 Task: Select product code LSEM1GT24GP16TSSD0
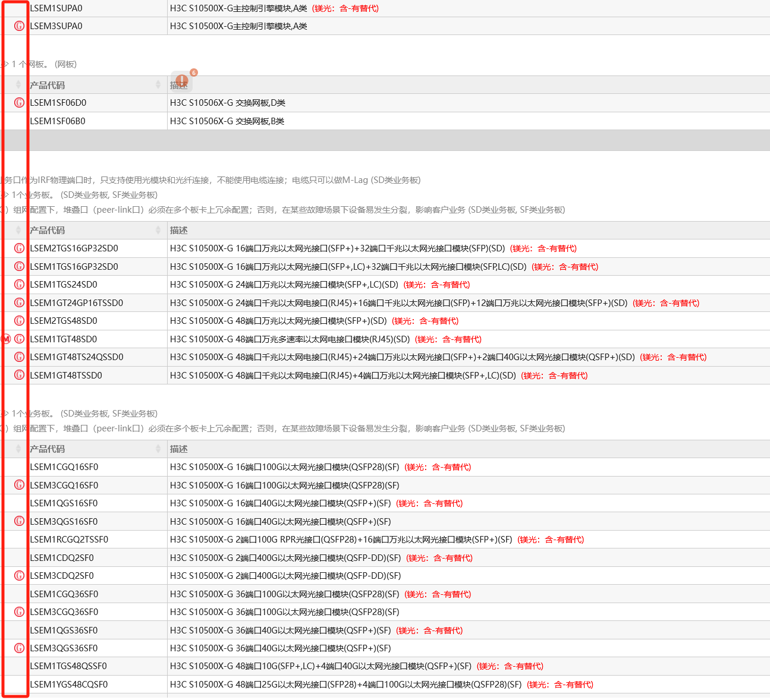(x=77, y=303)
